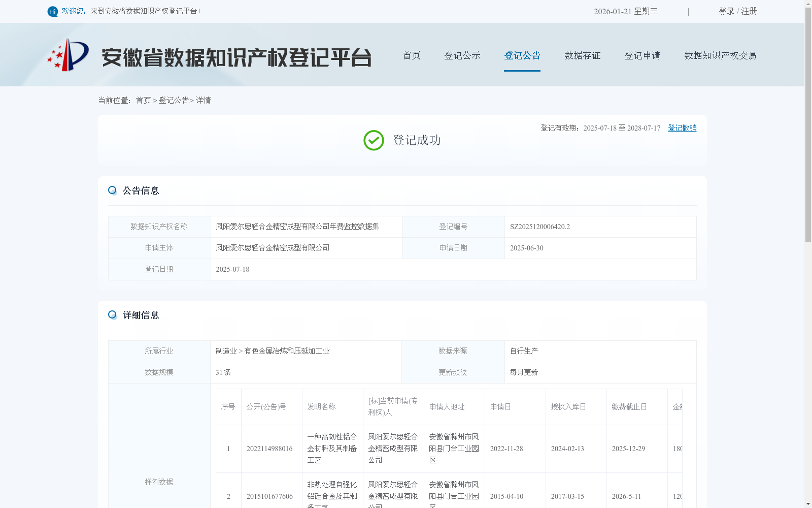Click the 申请人地址 column header
The height and width of the screenshot is (508, 812).
point(447,407)
